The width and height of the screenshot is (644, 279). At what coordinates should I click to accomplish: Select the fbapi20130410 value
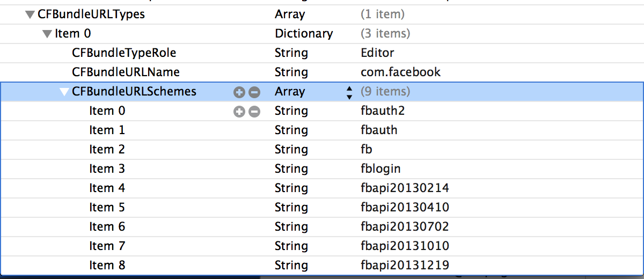coord(405,207)
